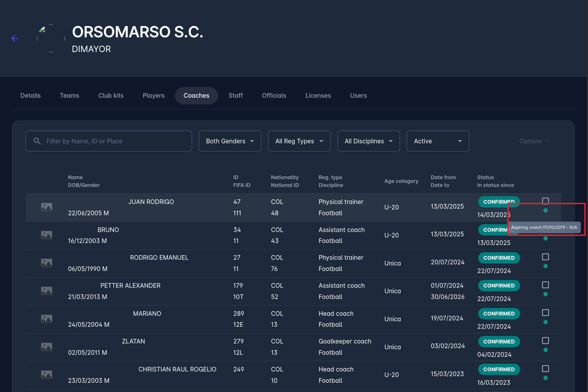Viewport: 588px width, 392px height.
Task: Click Bruno's photo placeholder icon
Action: (46, 235)
